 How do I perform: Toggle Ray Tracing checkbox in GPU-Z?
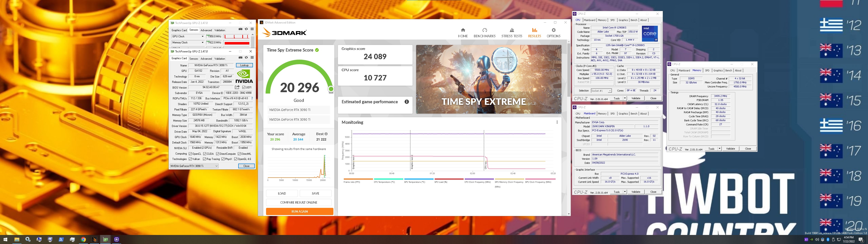[204, 159]
